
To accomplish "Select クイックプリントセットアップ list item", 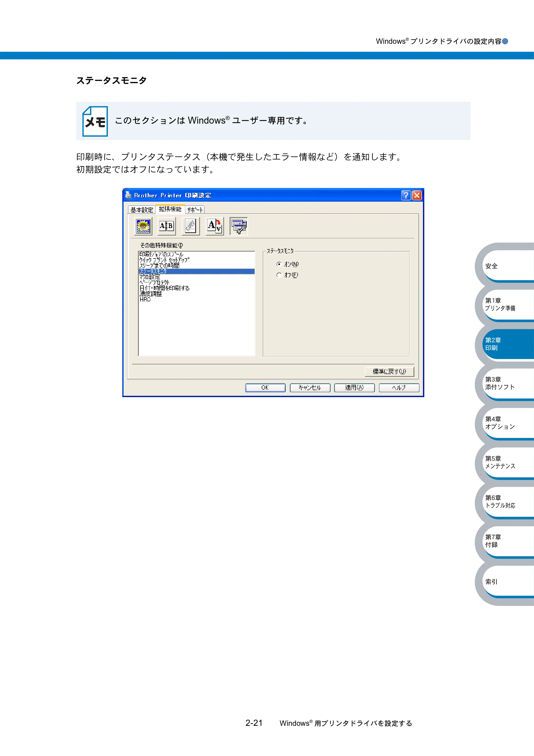I will [x=197, y=260].
